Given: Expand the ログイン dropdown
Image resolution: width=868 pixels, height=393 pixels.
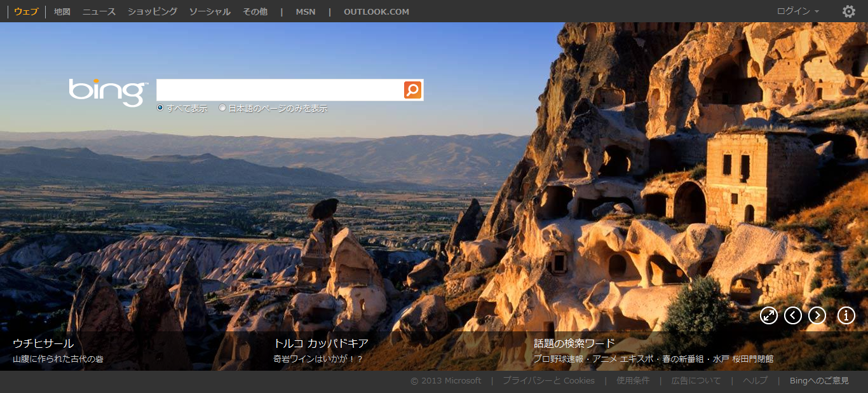Looking at the screenshot, I should tap(797, 11).
